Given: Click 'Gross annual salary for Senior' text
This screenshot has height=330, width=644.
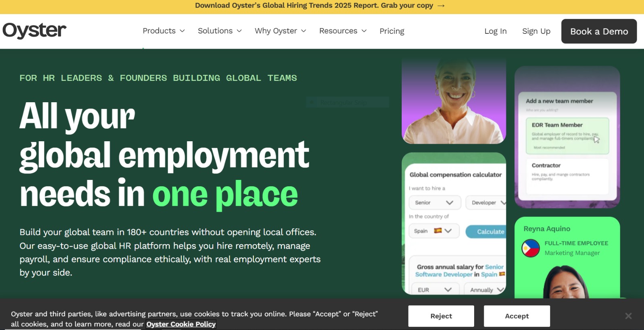Looking at the screenshot, I should click(x=460, y=267).
